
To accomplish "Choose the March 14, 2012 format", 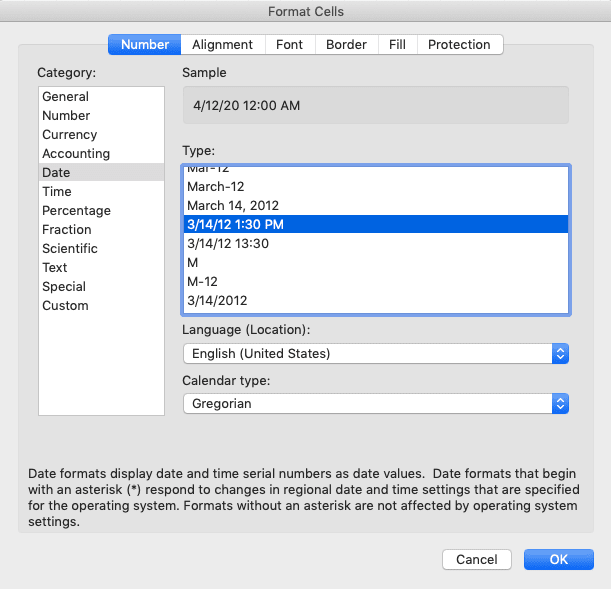I will (x=376, y=205).
